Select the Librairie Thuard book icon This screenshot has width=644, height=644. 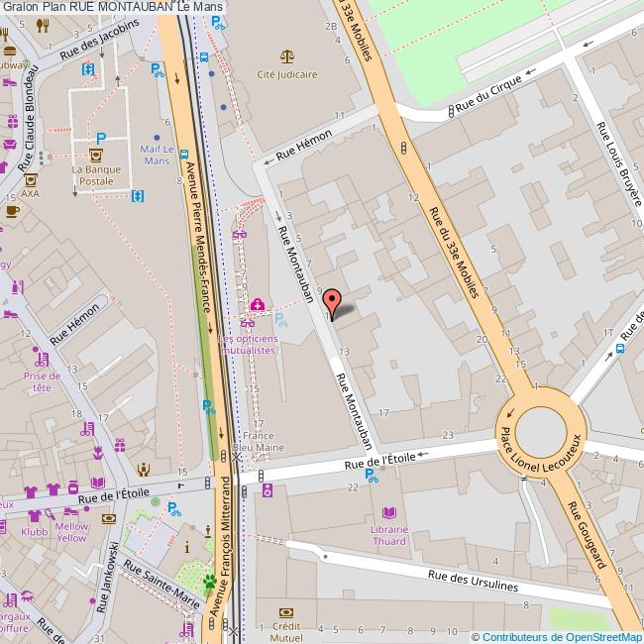coord(389,513)
